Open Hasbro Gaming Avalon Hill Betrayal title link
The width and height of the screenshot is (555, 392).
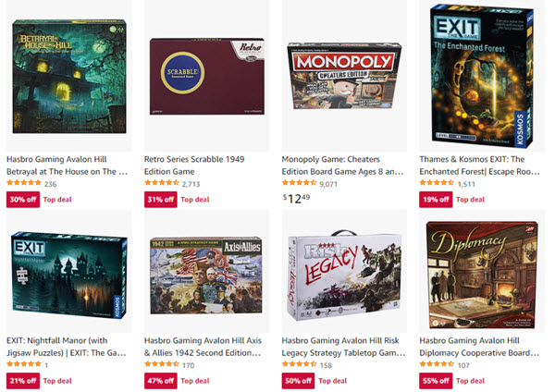[68, 165]
